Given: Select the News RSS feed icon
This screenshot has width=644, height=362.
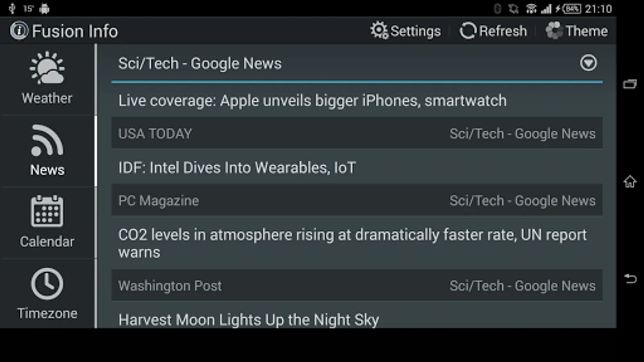Looking at the screenshot, I should tap(47, 140).
